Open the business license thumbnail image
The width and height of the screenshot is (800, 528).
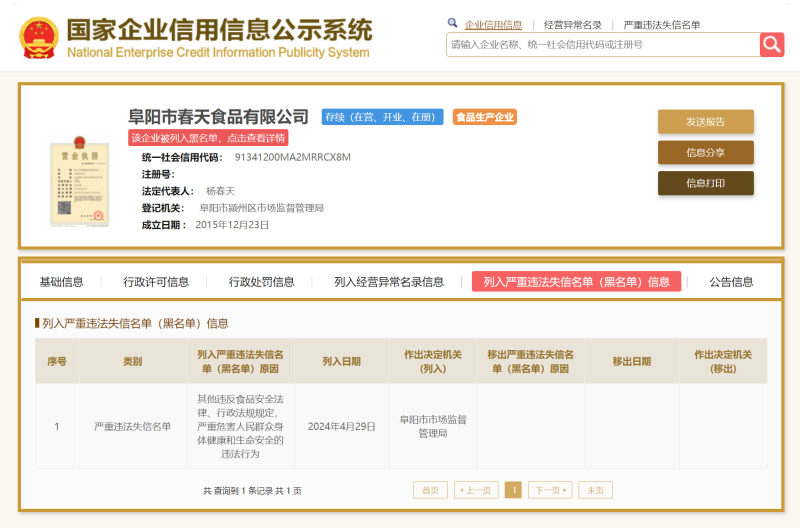80,184
